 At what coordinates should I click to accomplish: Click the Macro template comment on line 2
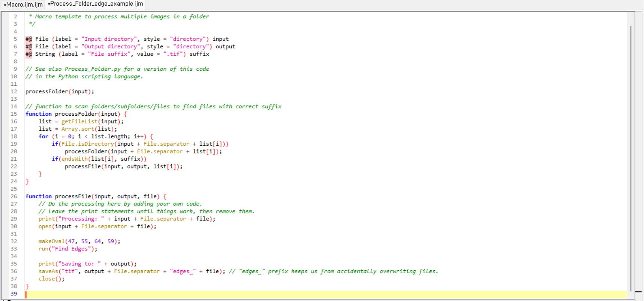coord(119,16)
